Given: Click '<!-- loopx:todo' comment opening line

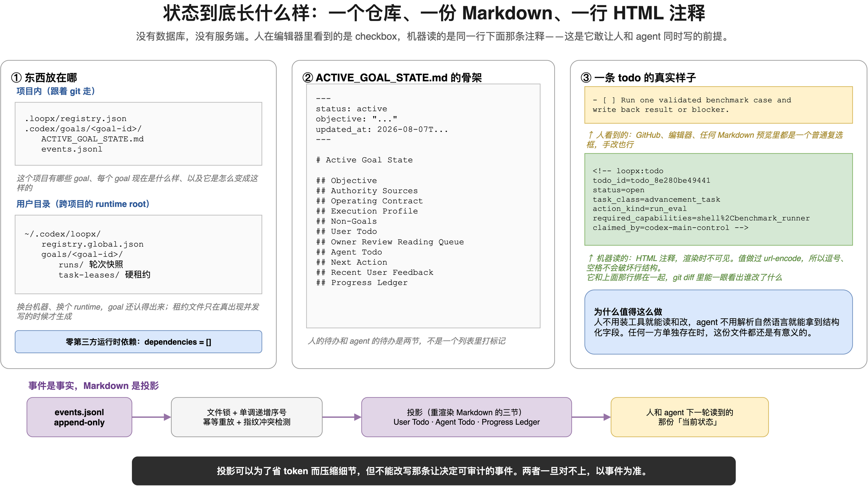Looking at the screenshot, I should (628, 171).
